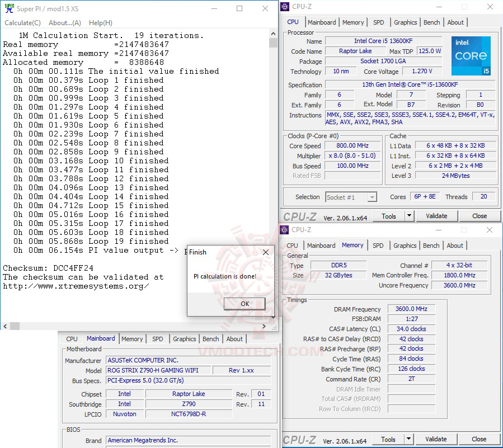This screenshot has height=448, width=503.
Task: Close the Finish dialog with X
Action: [266, 252]
